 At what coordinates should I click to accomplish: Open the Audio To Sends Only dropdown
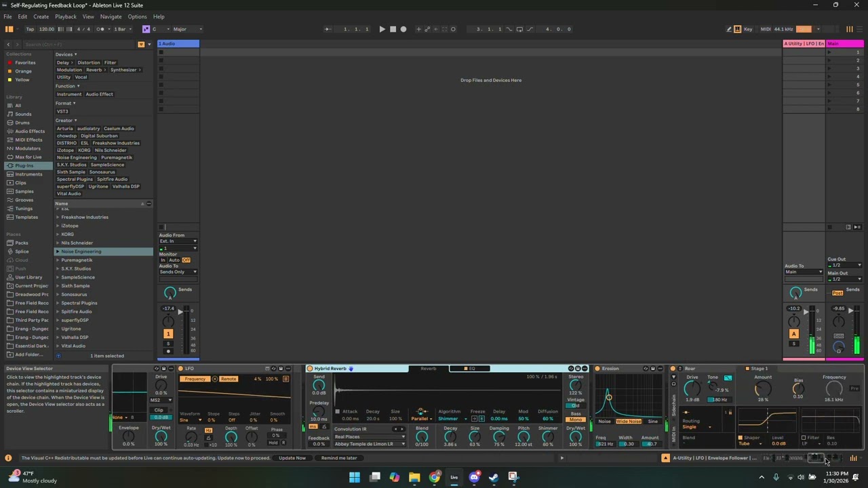[178, 272]
